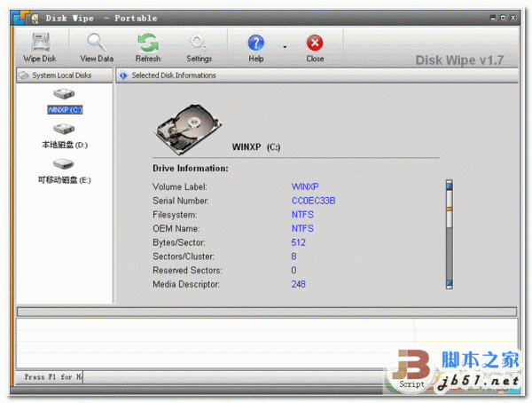The width and height of the screenshot is (532, 403).
Task: Click the Drive Information: heading
Action: [x=191, y=168]
